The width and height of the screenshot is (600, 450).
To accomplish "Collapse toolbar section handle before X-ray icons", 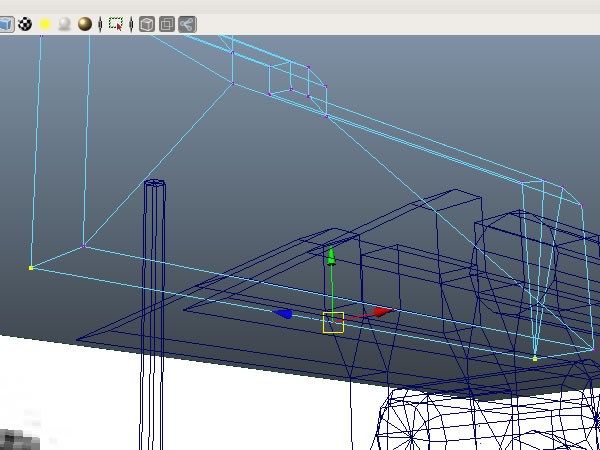I will (131, 24).
